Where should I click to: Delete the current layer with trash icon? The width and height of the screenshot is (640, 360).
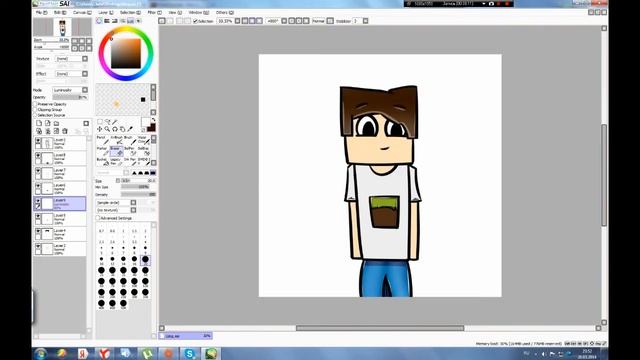(64, 131)
